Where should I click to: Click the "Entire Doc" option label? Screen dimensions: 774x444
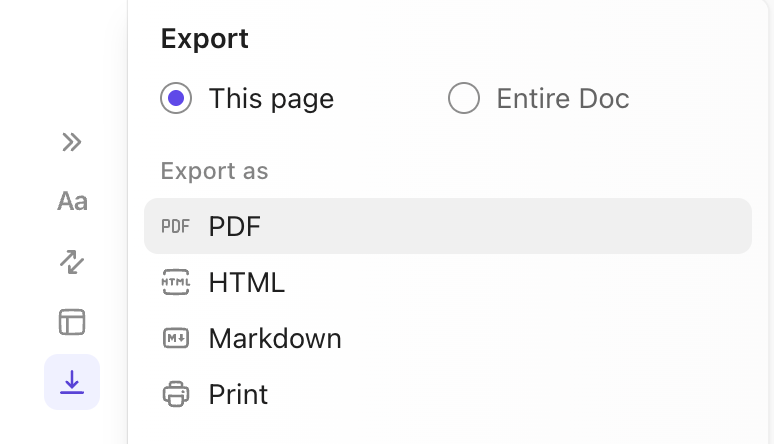point(563,99)
